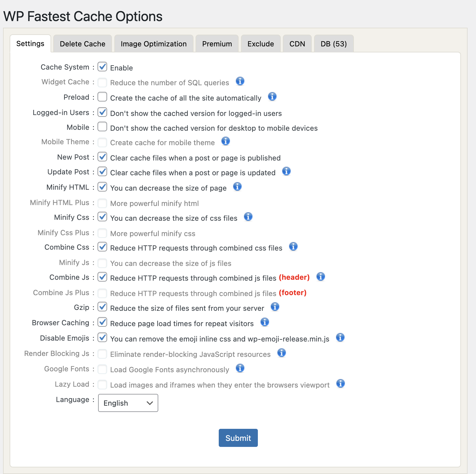This screenshot has width=476, height=474.
Task: Open Google Fonts info icon
Action: pyautogui.click(x=240, y=368)
